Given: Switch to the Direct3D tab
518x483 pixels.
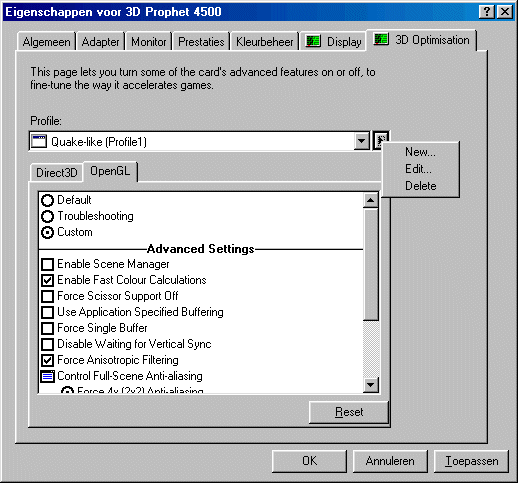Looking at the screenshot, I should coord(57,173).
